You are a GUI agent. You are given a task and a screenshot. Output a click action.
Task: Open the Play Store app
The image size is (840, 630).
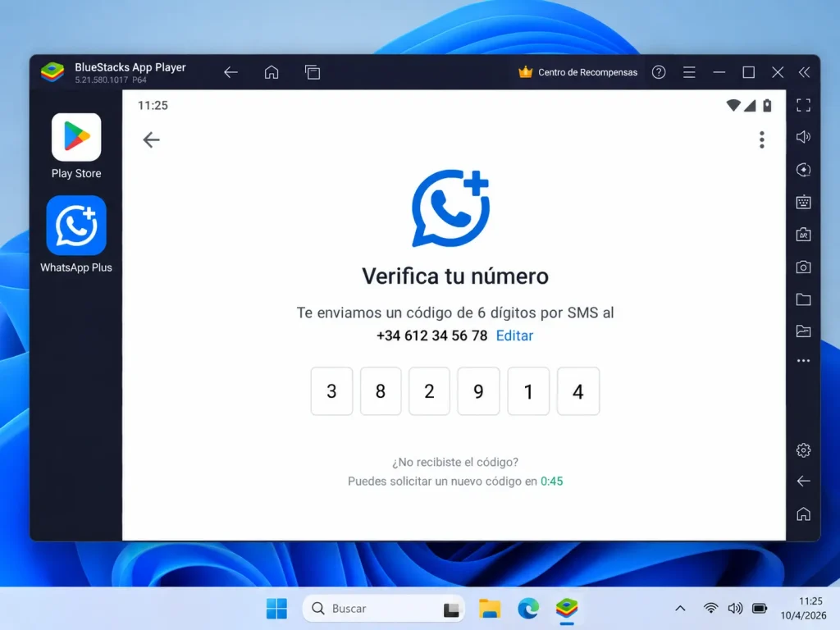76,137
